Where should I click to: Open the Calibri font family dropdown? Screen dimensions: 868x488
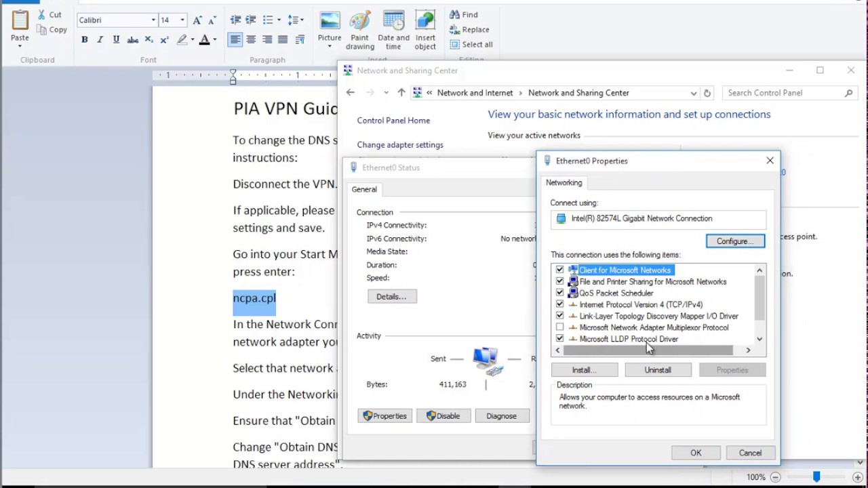(x=153, y=20)
